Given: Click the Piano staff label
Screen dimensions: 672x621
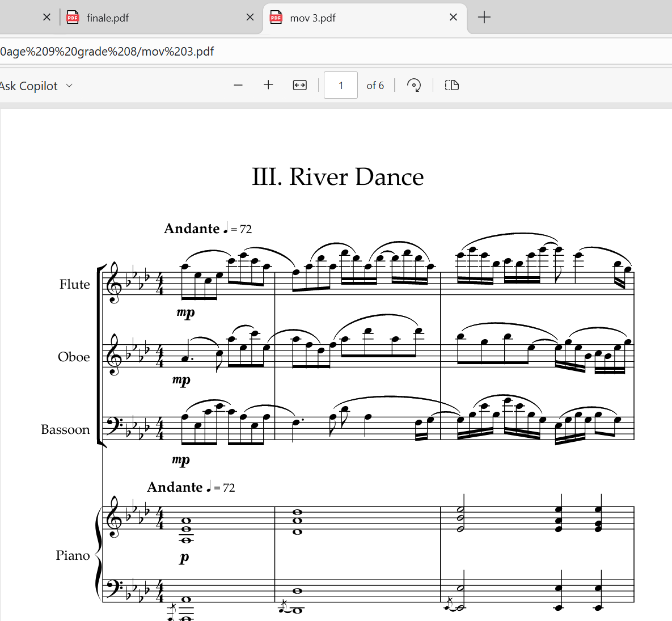Looking at the screenshot, I should pos(73,555).
